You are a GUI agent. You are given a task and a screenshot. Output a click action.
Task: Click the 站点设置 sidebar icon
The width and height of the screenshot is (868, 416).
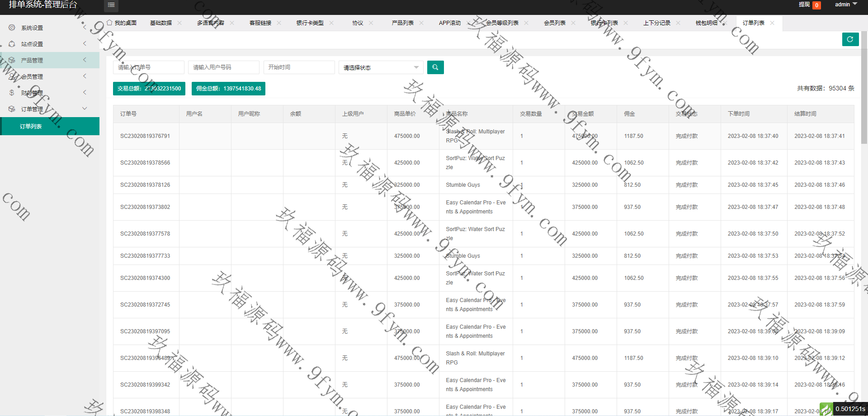point(12,44)
